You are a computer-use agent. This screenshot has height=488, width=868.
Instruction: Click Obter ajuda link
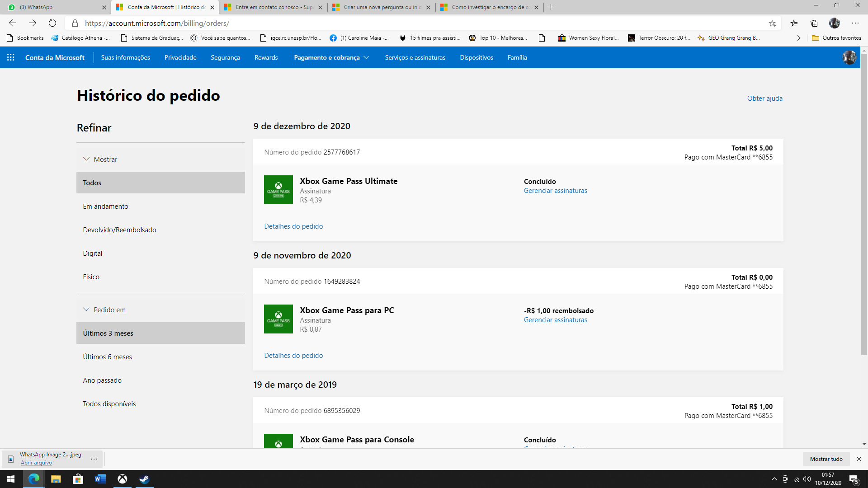click(764, 99)
